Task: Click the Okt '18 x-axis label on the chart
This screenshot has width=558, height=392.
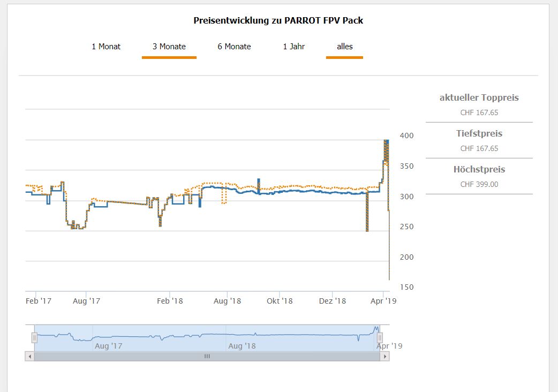Action: (x=280, y=301)
